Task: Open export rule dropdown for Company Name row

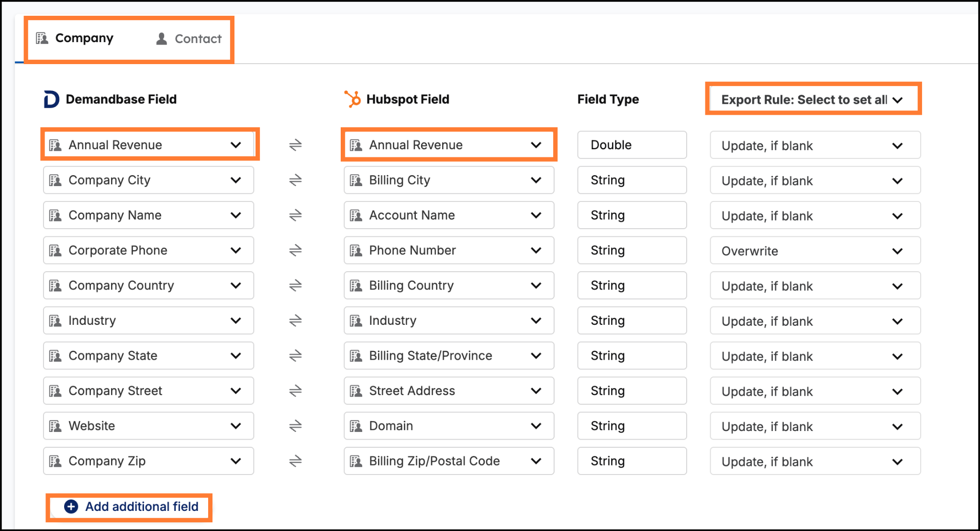Action: tap(815, 215)
